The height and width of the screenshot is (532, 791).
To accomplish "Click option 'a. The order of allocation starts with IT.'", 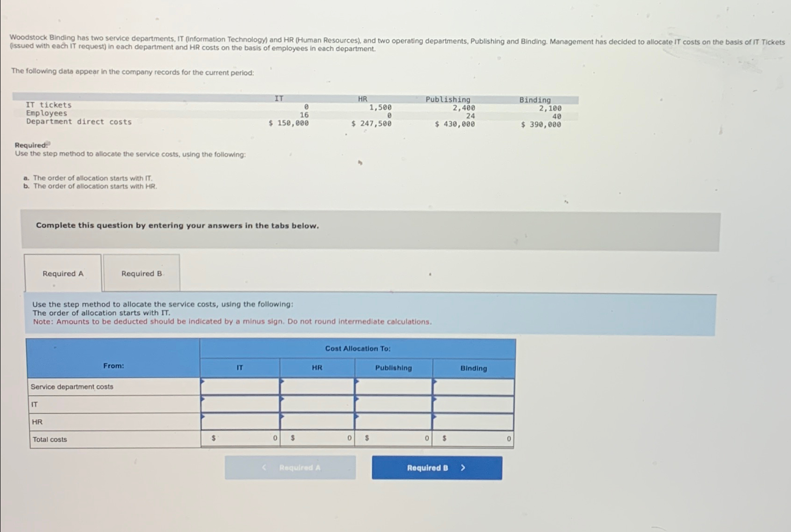I will click(88, 178).
